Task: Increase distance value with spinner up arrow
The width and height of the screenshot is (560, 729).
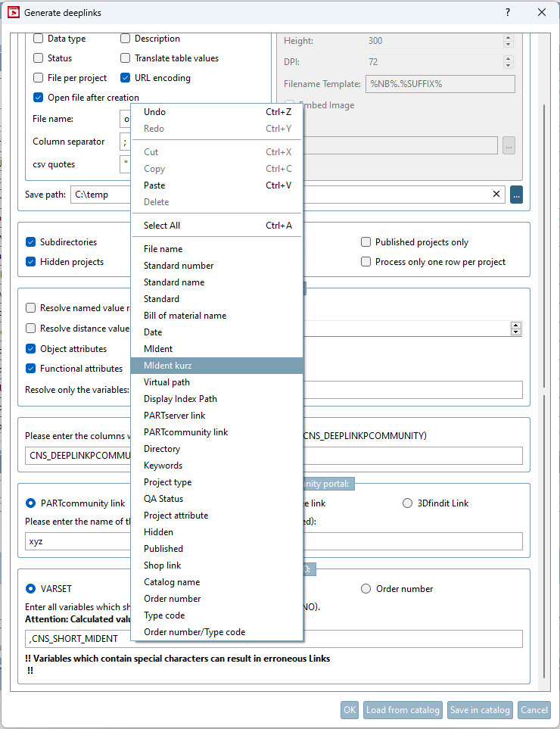Action: [x=516, y=326]
